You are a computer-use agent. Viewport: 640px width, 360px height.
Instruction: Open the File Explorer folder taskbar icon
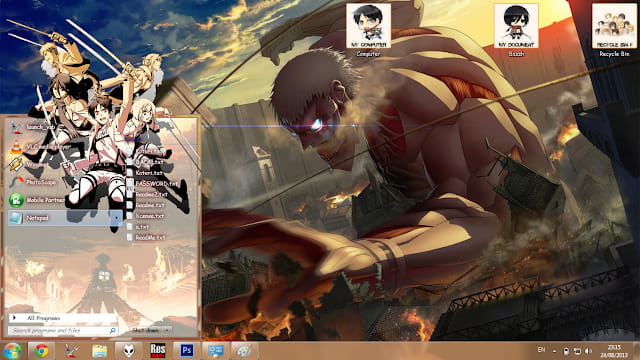coord(99,351)
